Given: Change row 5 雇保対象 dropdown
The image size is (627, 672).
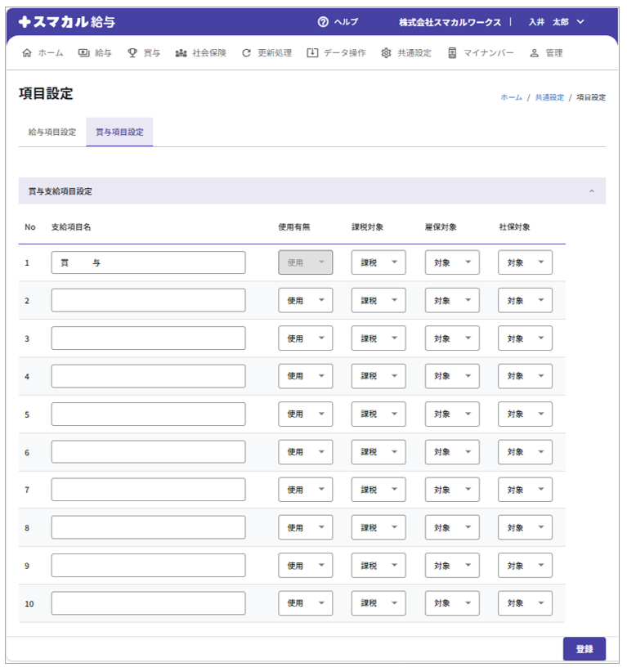Looking at the screenshot, I should click(452, 414).
